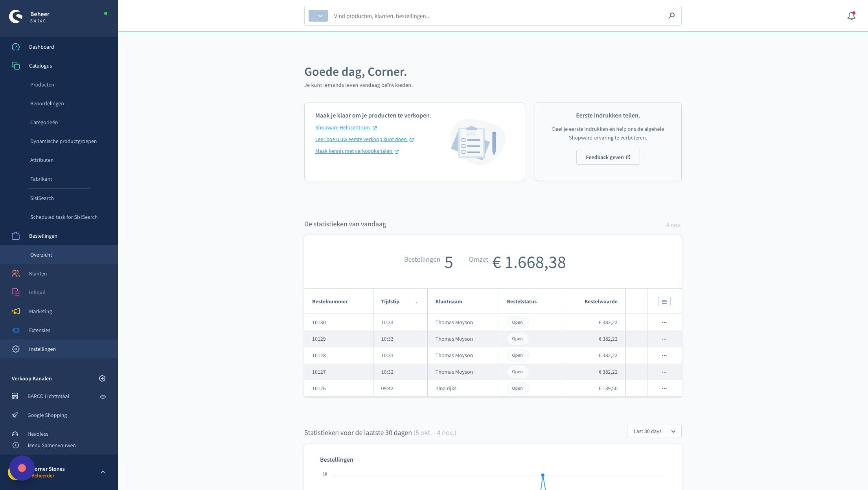Click order value € 139,50
Screen dimensions: 868x490
click(608, 388)
